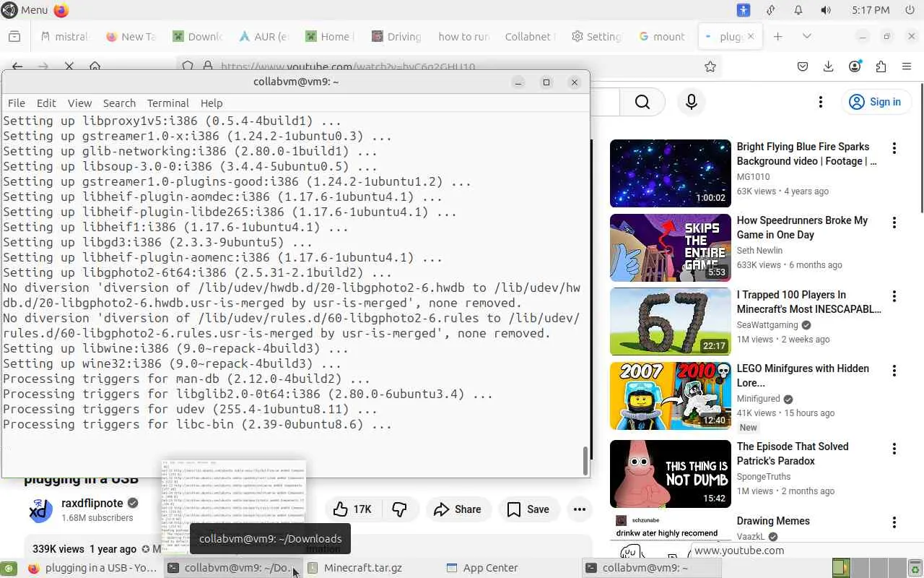Click the terminal window's vertical scrollbar
The height and width of the screenshot is (578, 924).
pyautogui.click(x=585, y=460)
